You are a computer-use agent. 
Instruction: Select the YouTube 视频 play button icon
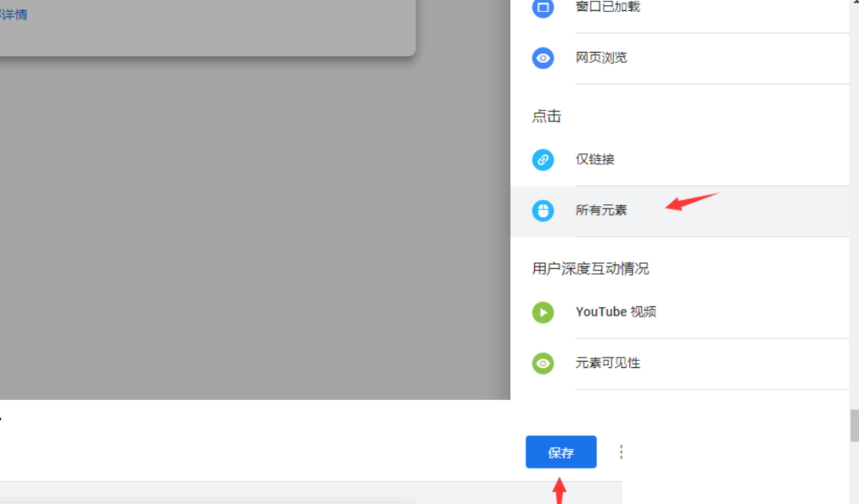pos(543,312)
